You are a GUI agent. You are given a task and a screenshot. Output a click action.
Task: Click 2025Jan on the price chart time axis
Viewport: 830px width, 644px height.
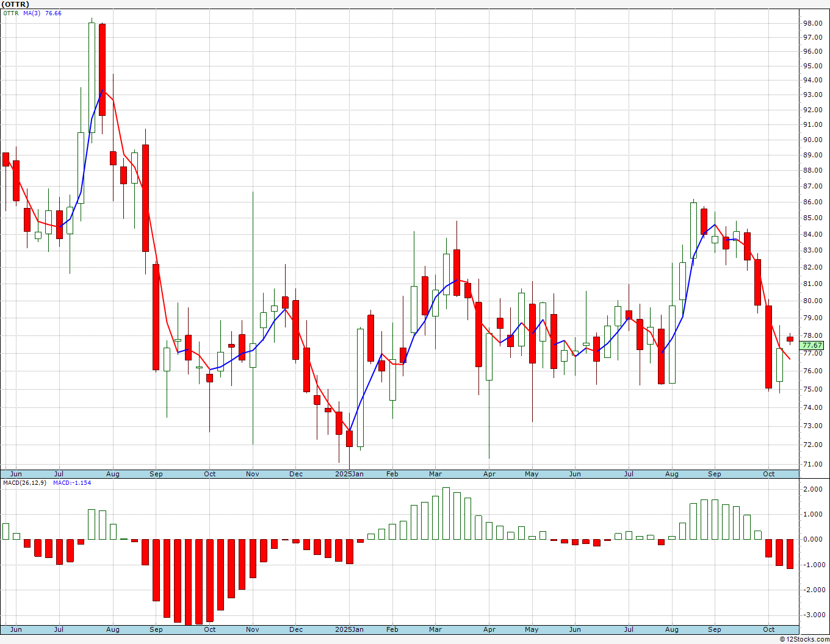(x=350, y=474)
